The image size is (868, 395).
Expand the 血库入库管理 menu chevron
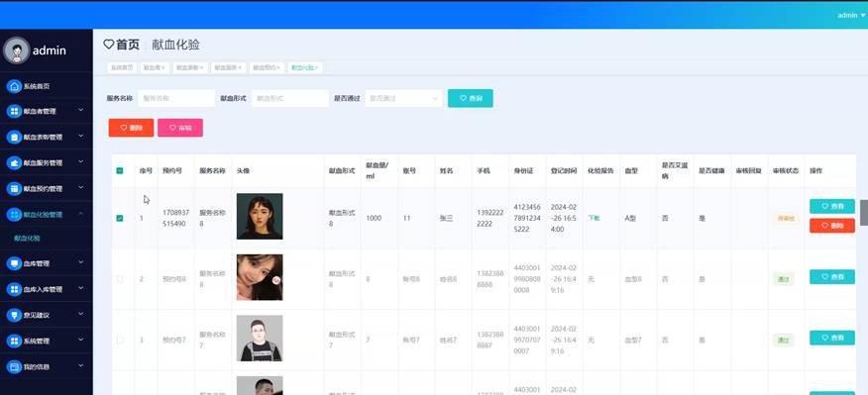pos(81,288)
